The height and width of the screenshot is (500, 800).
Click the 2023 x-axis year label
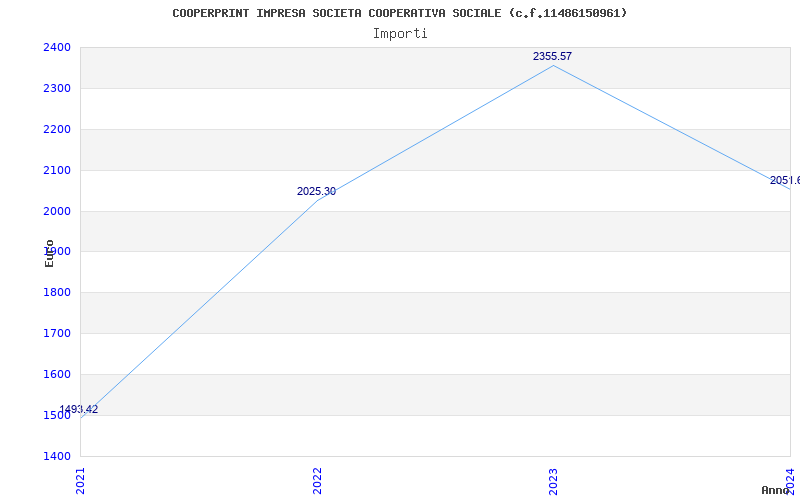(554, 481)
